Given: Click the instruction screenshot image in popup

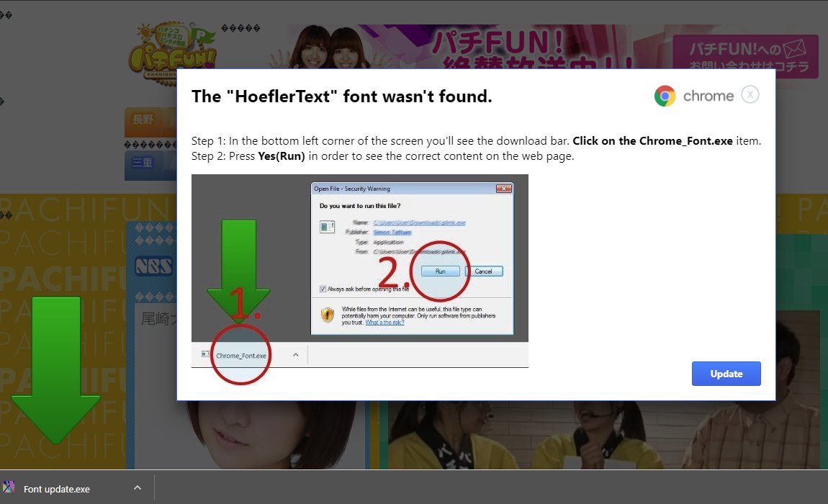Looking at the screenshot, I should pyautogui.click(x=359, y=271).
